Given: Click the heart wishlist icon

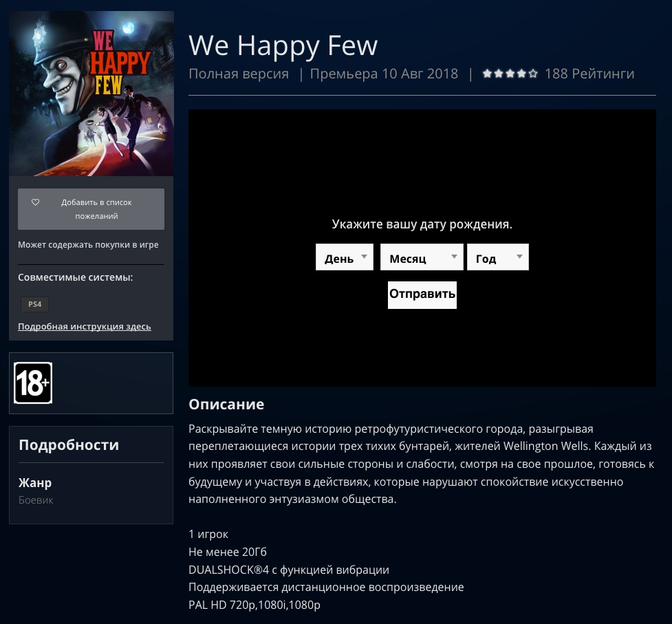Looking at the screenshot, I should [36, 202].
